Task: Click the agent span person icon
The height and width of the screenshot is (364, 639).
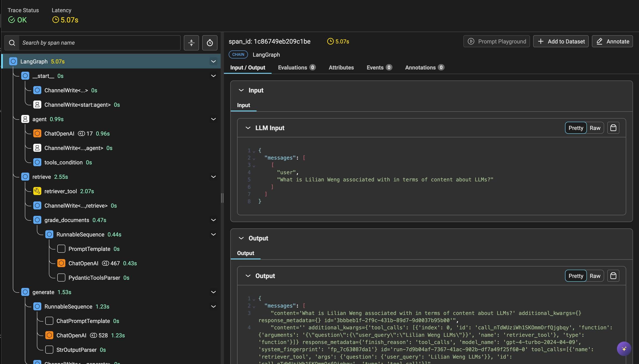Action: pyautogui.click(x=25, y=119)
